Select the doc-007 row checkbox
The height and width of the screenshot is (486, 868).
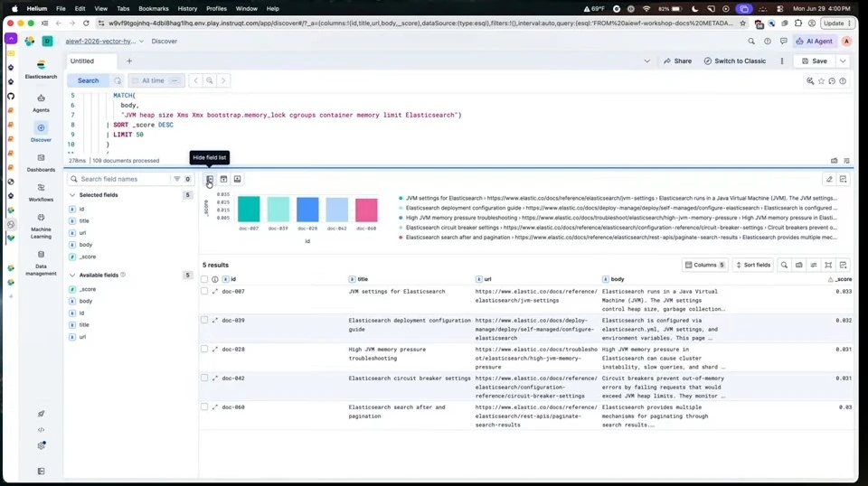(204, 292)
